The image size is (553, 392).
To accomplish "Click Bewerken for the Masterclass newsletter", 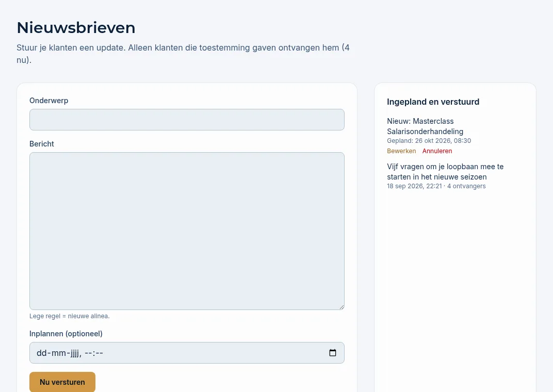I will click(401, 151).
